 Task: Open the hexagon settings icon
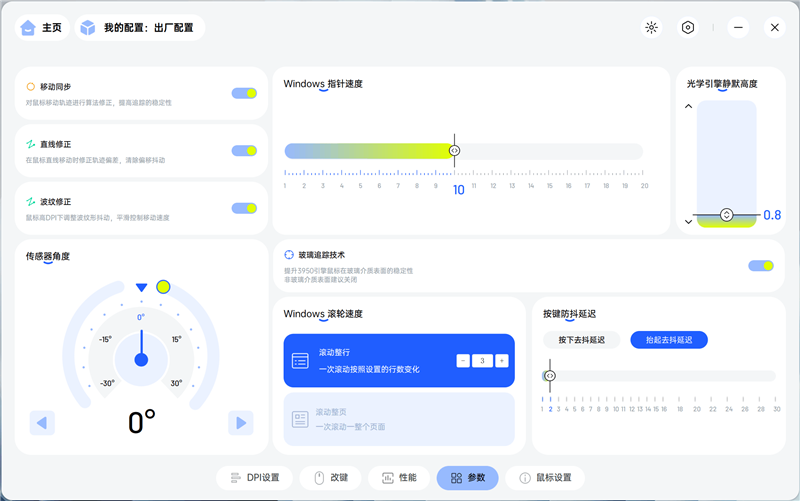click(688, 28)
